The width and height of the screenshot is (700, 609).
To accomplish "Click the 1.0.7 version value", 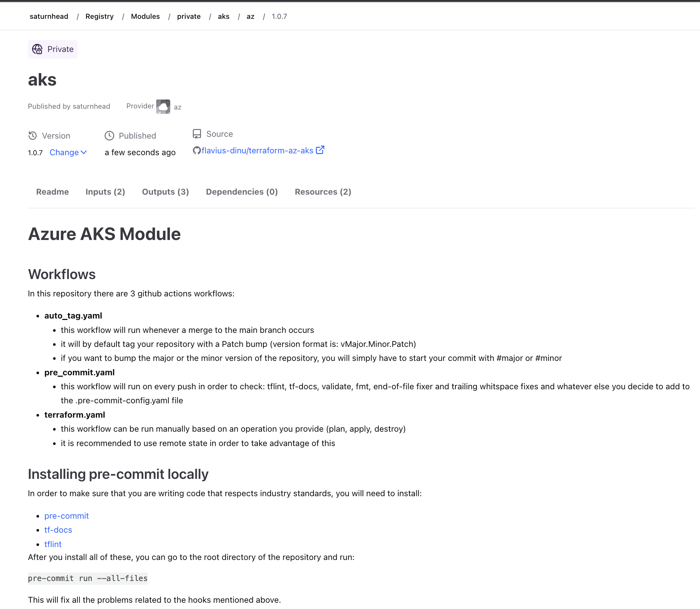I will tap(35, 153).
